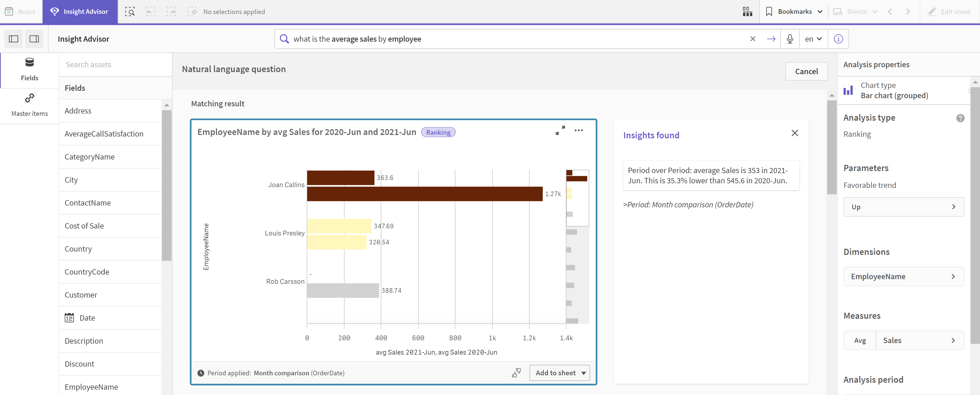Click the Fields panel icon in sidebar
Screen dimensions: 980x395
click(x=29, y=67)
